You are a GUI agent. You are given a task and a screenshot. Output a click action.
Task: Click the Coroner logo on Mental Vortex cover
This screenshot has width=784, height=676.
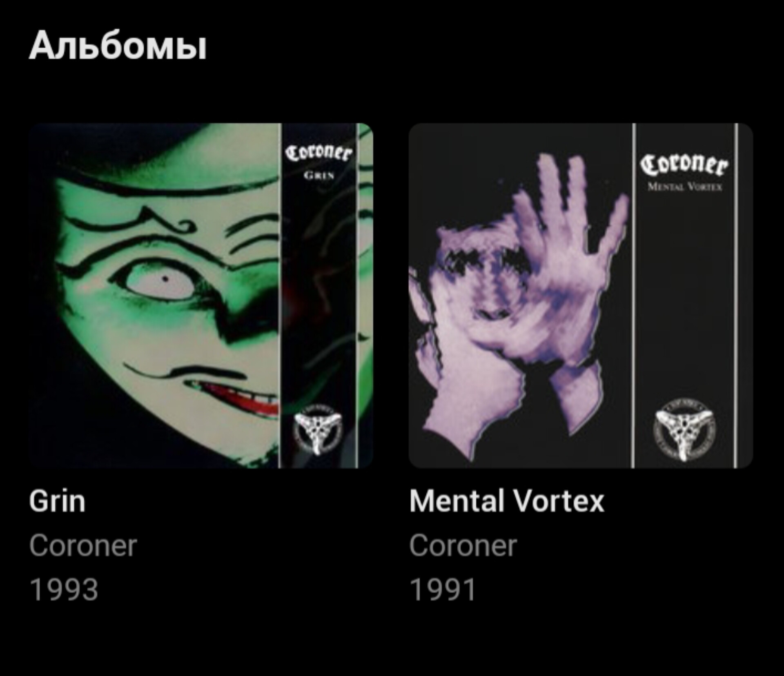pos(684,165)
